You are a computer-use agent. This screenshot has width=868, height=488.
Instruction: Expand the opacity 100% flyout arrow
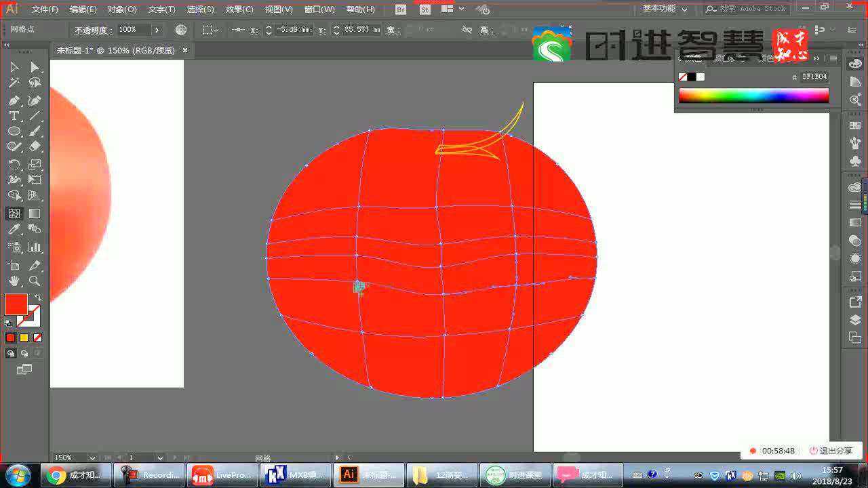click(x=157, y=30)
